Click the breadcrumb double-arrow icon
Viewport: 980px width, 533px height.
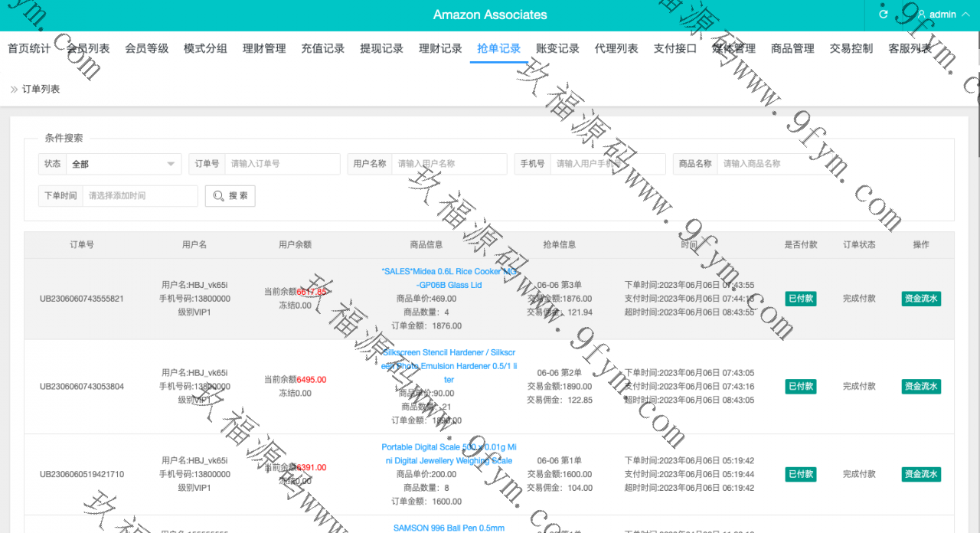point(14,90)
